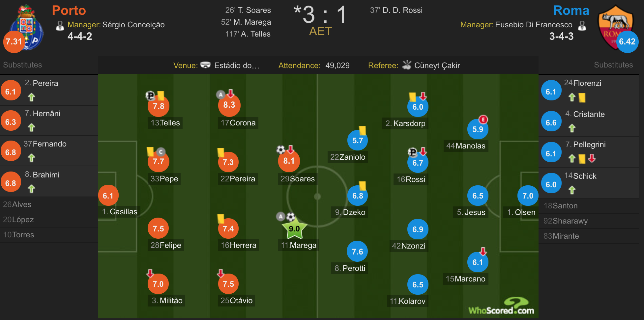Click the Roma club crest
Viewport: 644px width, 320px height.
[615, 28]
